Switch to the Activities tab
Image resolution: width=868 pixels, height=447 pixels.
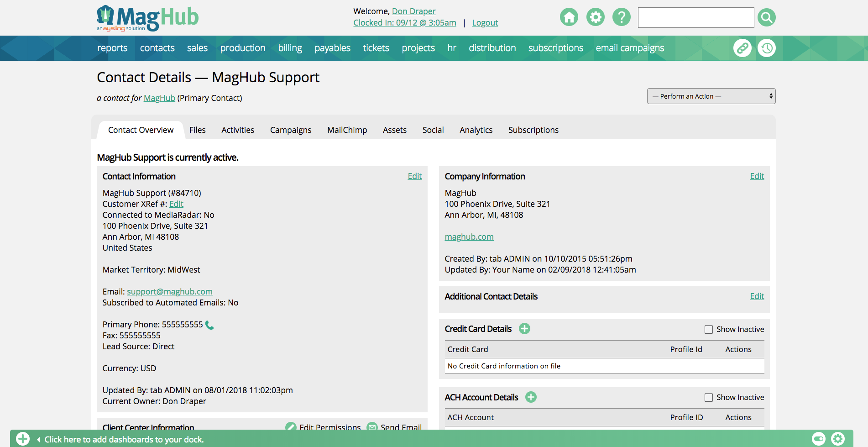pyautogui.click(x=238, y=130)
